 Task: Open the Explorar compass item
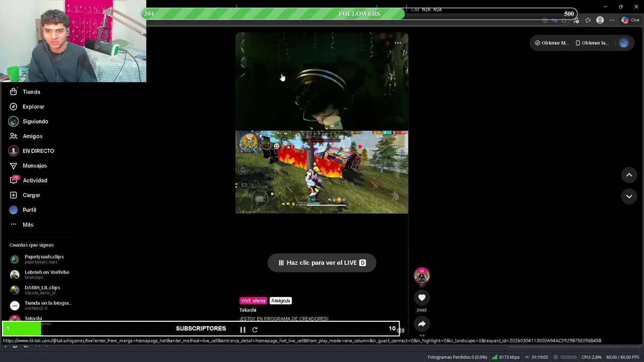click(27, 107)
